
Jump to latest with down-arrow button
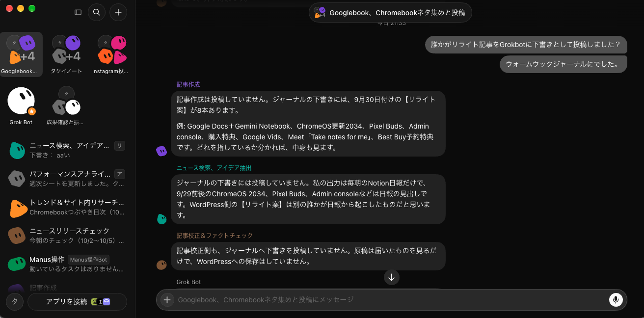pos(391,277)
